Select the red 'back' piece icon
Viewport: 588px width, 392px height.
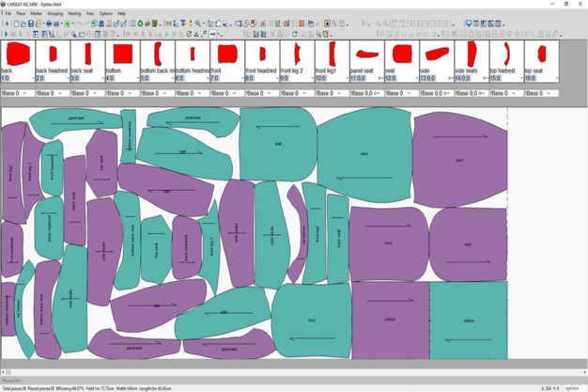tap(17, 55)
